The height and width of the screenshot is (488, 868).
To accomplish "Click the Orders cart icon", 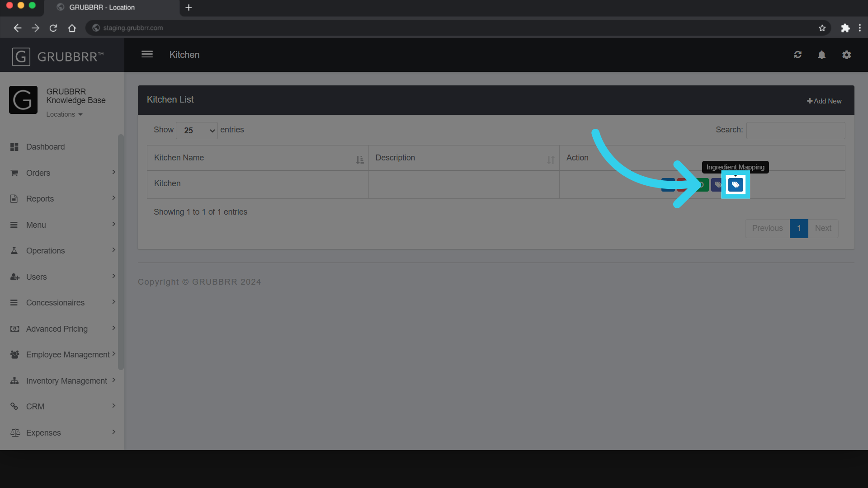I will 14,173.
